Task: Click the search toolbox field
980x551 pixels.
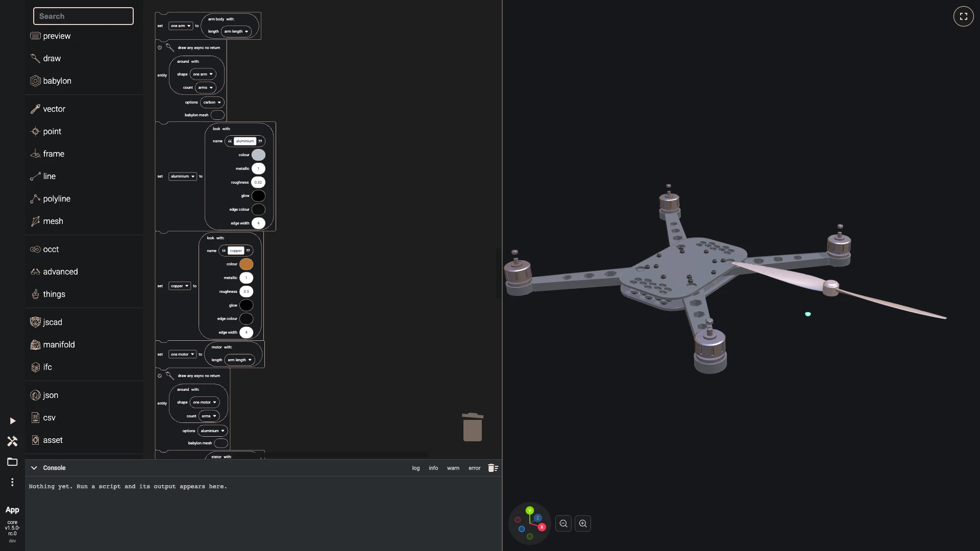Action: [x=83, y=16]
